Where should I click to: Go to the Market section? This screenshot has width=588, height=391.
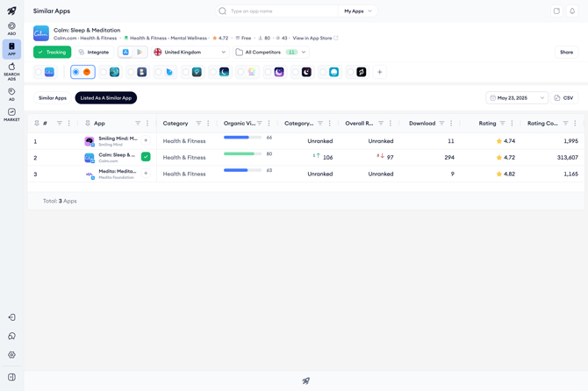11,115
